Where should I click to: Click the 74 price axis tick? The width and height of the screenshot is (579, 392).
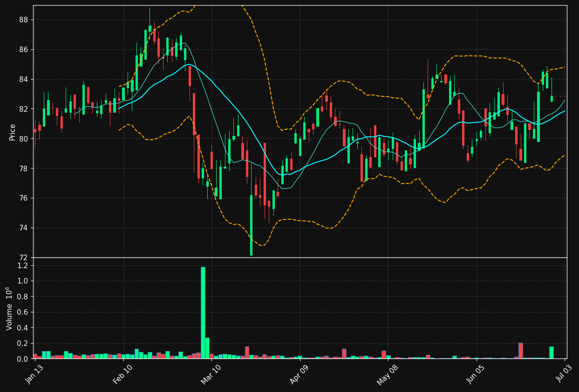(24, 228)
